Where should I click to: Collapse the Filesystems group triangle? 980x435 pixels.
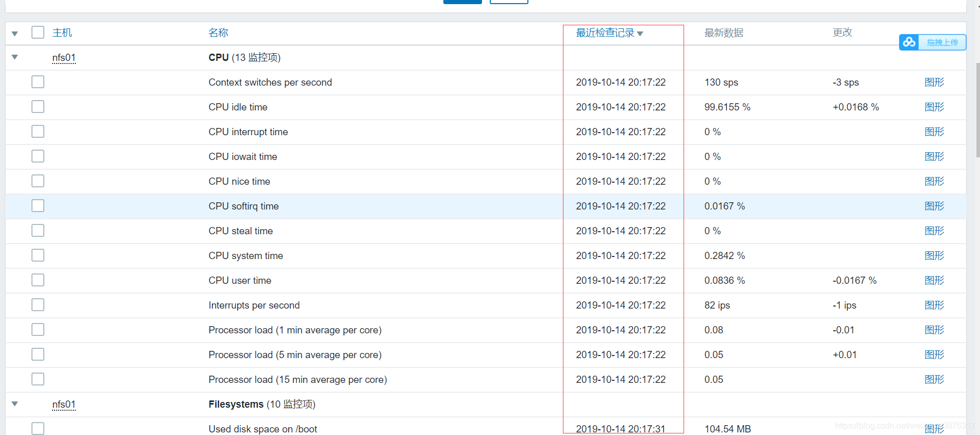click(x=15, y=404)
